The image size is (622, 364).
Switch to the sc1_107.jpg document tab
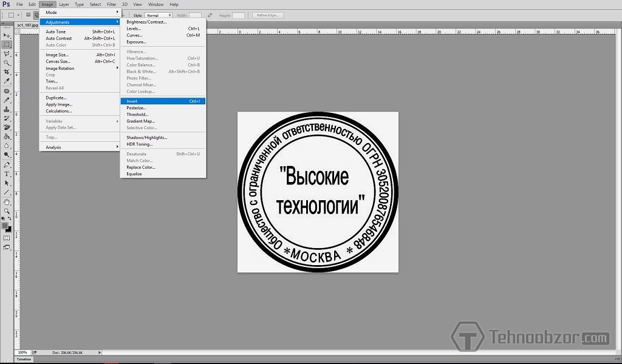[x=27, y=25]
